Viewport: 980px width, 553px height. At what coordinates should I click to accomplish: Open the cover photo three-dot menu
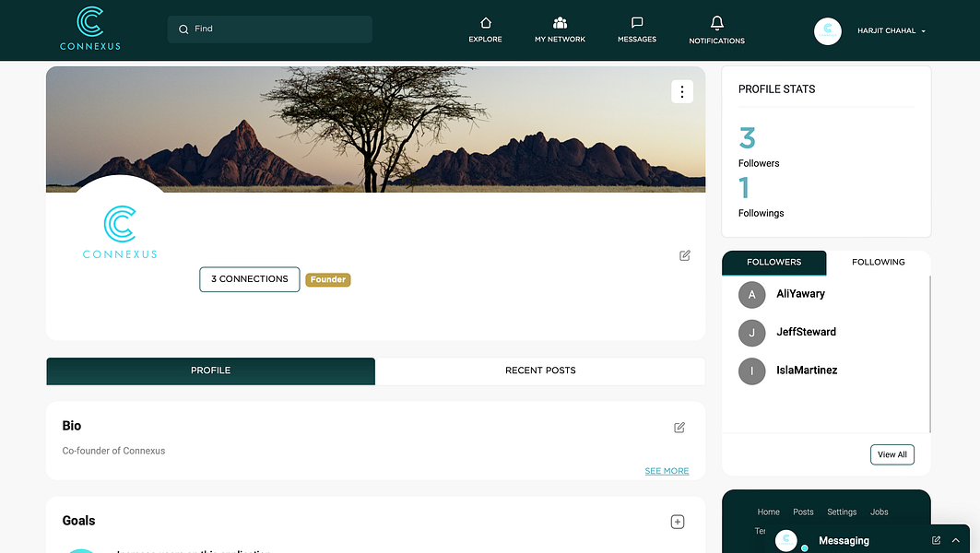click(682, 92)
